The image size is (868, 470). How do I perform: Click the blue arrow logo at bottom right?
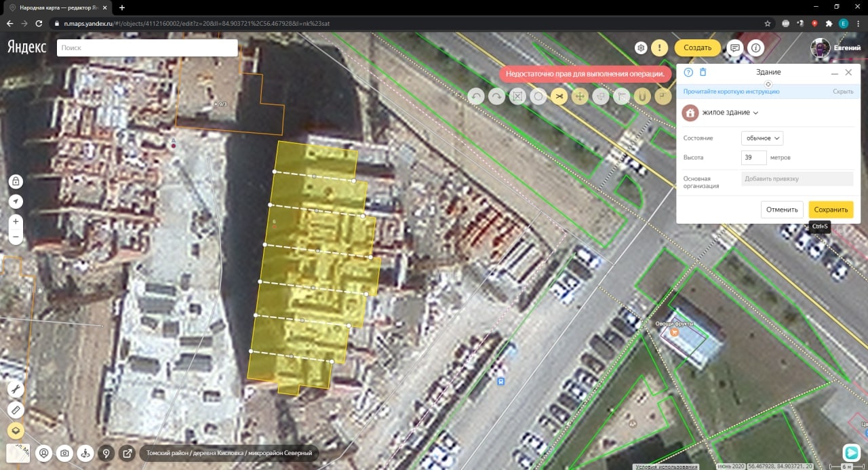(x=851, y=452)
